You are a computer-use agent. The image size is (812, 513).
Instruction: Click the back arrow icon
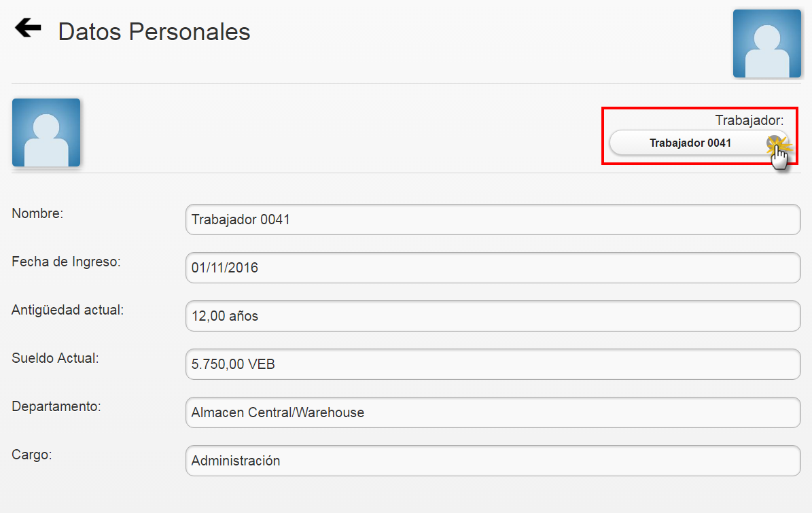click(27, 27)
